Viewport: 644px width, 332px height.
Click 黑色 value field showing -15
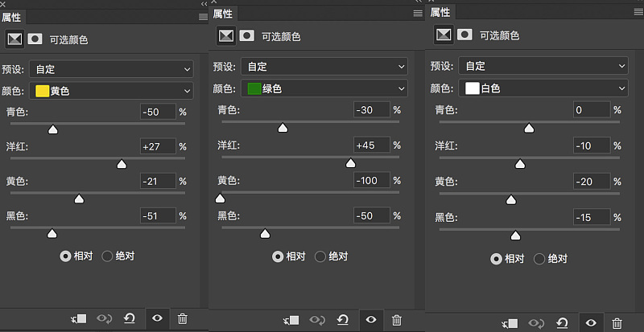[592, 217]
